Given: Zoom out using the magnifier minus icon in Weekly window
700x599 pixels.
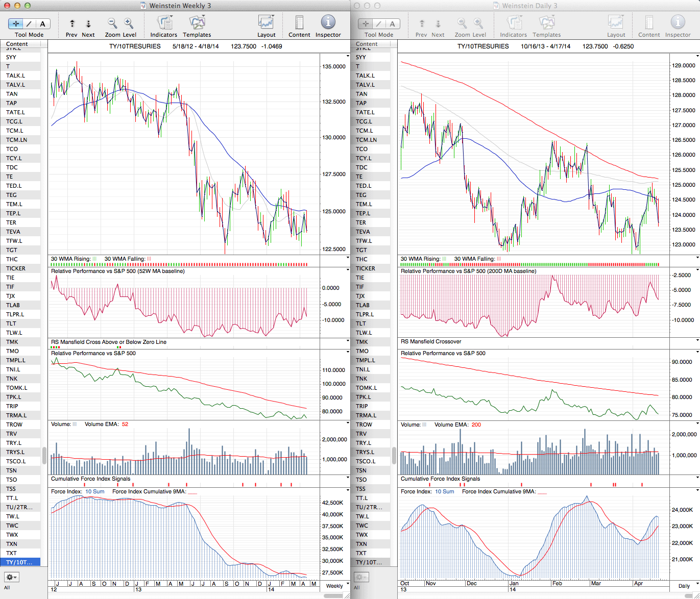Looking at the screenshot, I should click(x=112, y=23).
